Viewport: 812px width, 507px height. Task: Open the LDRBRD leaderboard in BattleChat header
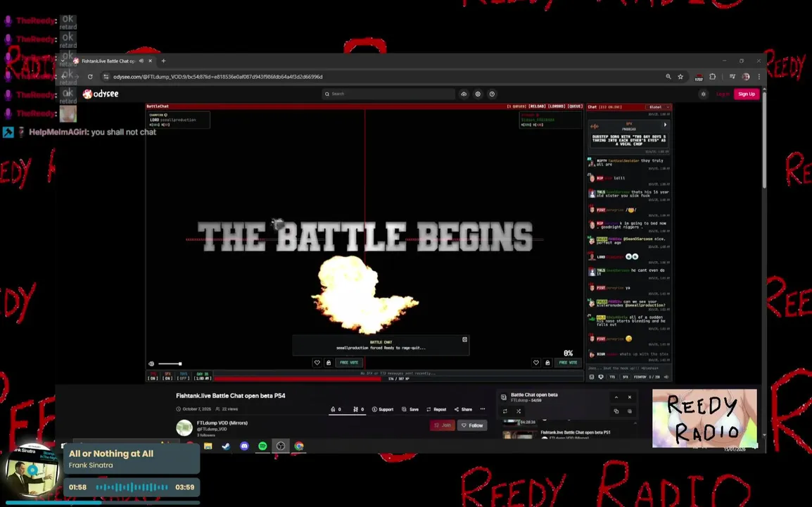[x=557, y=106]
